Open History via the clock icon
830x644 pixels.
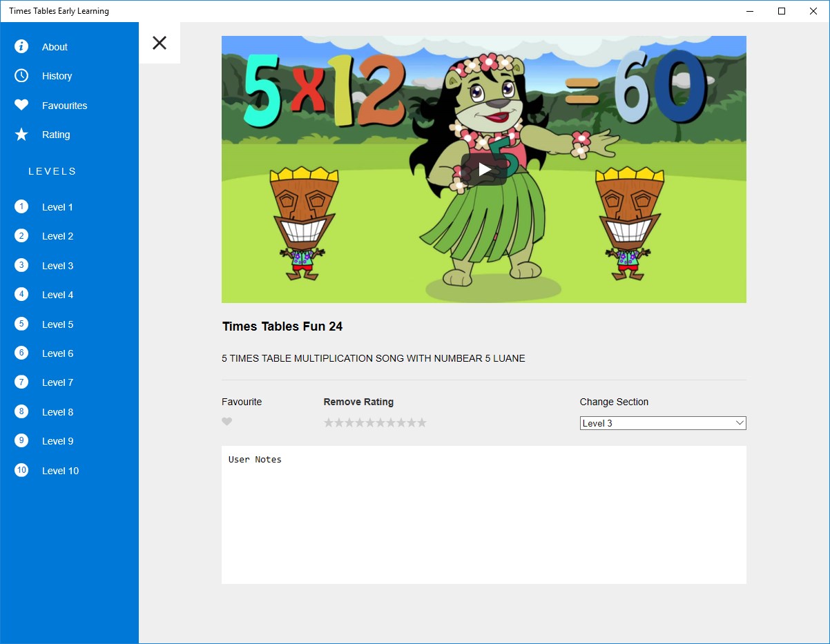pos(21,76)
